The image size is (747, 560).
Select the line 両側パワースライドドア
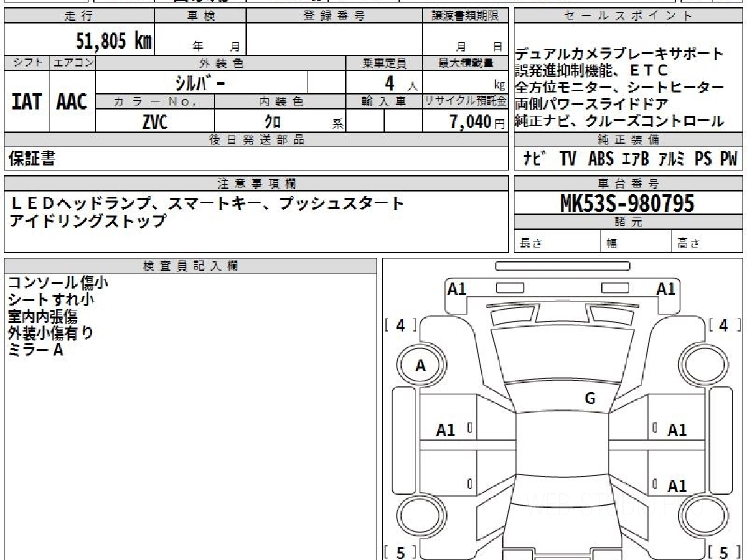click(x=591, y=104)
